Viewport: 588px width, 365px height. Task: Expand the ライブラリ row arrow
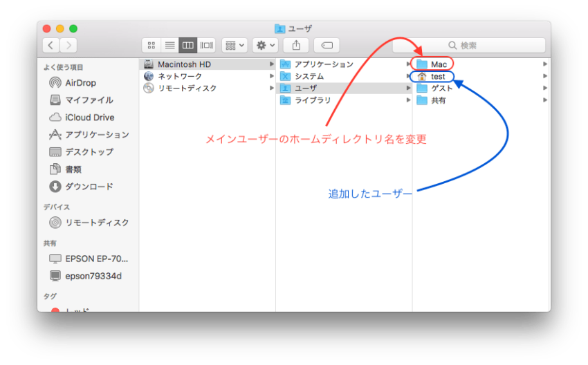(408, 100)
